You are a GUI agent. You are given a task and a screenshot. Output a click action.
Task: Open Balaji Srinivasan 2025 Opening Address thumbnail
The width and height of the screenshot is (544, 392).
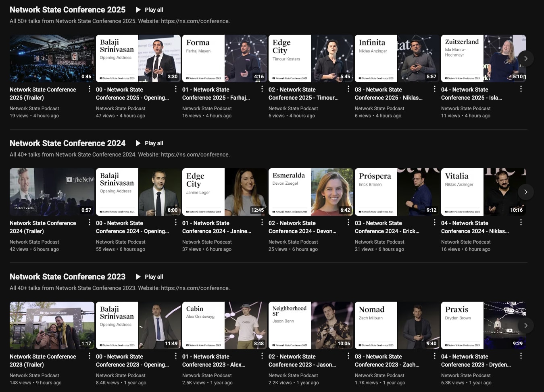(138, 58)
